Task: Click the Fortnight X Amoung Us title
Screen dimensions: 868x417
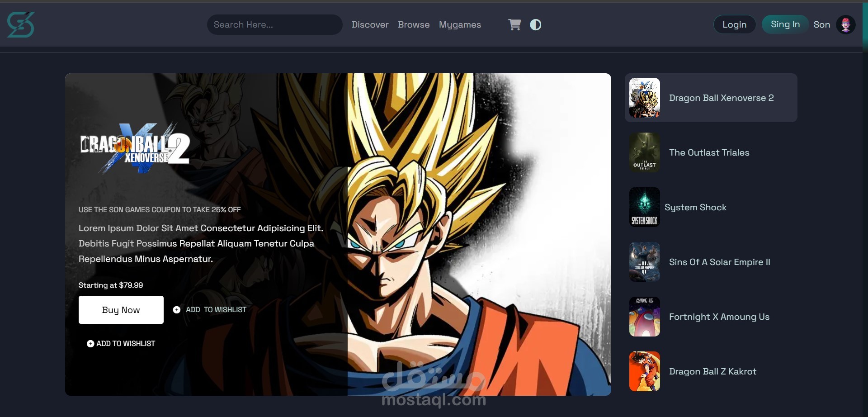Action: [719, 317]
